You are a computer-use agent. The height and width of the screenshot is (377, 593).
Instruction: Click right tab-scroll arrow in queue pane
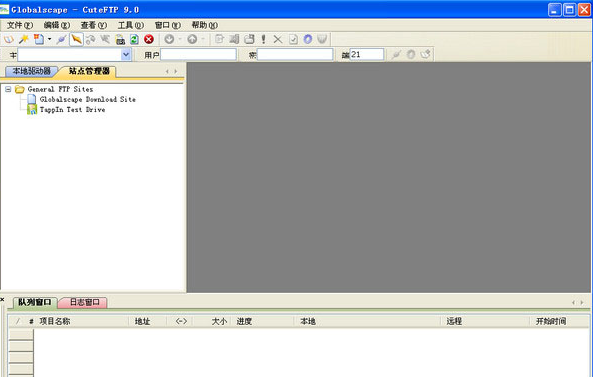pos(582,303)
